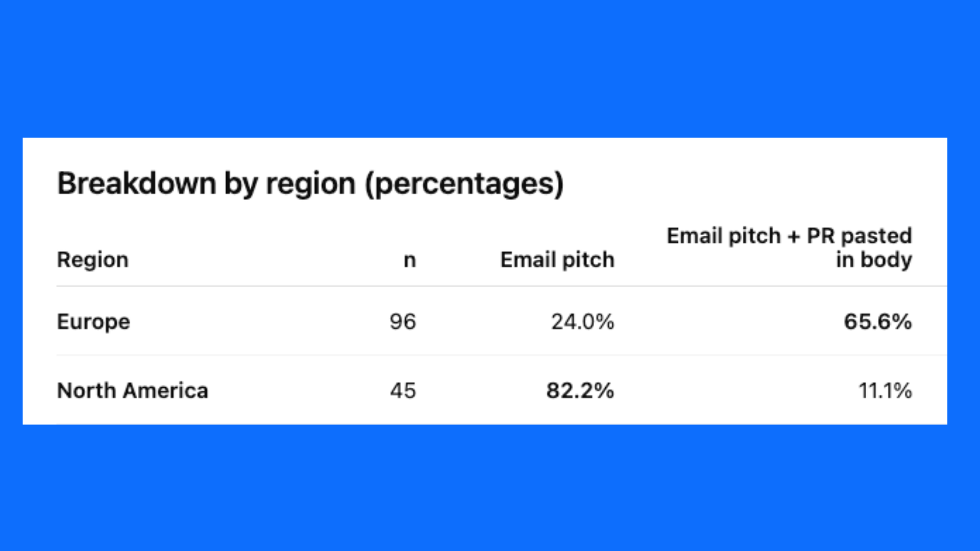Select the "North America" row label

coord(133,391)
